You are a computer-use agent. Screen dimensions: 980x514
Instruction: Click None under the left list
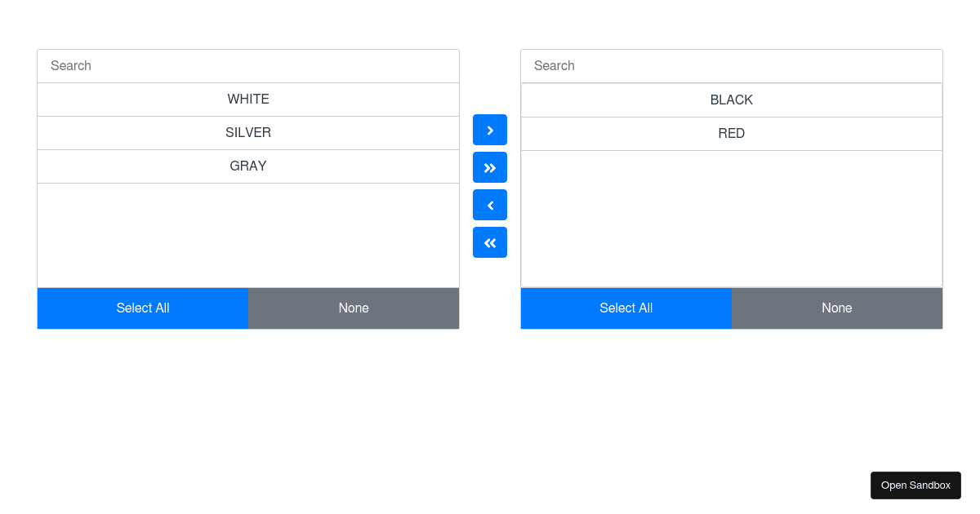tap(354, 308)
